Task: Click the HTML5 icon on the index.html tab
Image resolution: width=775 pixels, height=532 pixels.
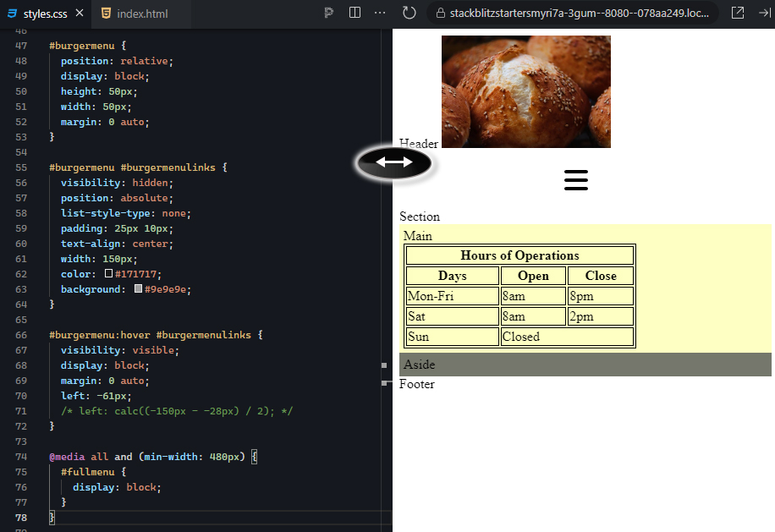Action: pos(105,13)
